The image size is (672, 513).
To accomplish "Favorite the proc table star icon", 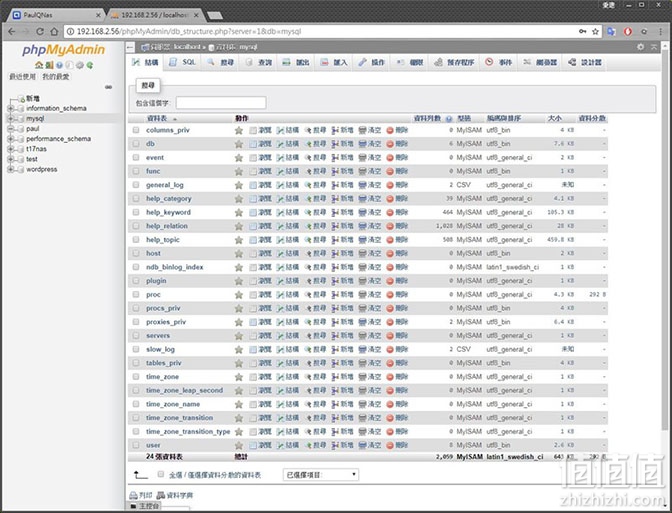I will pyautogui.click(x=239, y=295).
